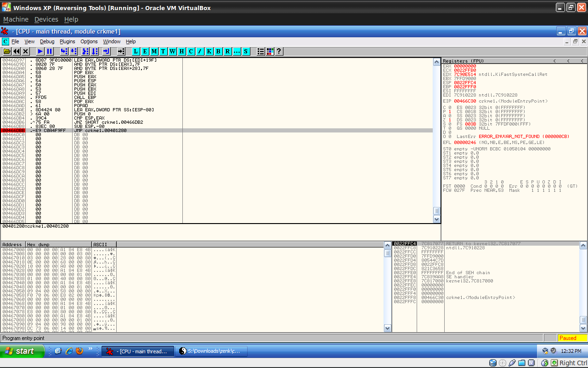Viewport: 588px width, 368px height.
Task: Show Breakpoints window with B button
Action: 219,52
